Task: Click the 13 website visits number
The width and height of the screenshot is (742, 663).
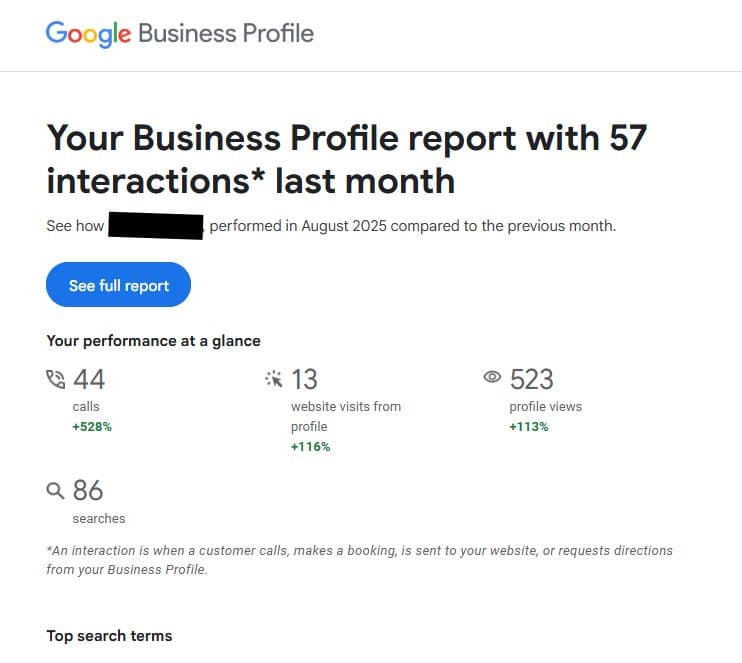Action: point(304,379)
